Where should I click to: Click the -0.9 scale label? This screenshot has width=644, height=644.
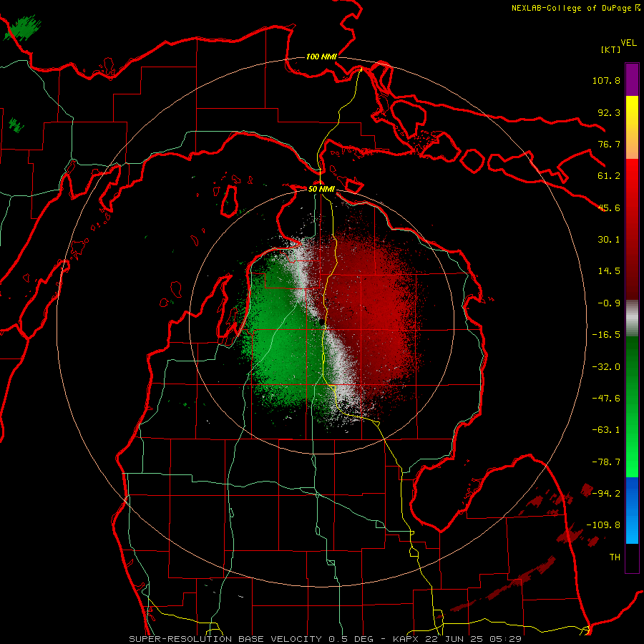(x=609, y=303)
